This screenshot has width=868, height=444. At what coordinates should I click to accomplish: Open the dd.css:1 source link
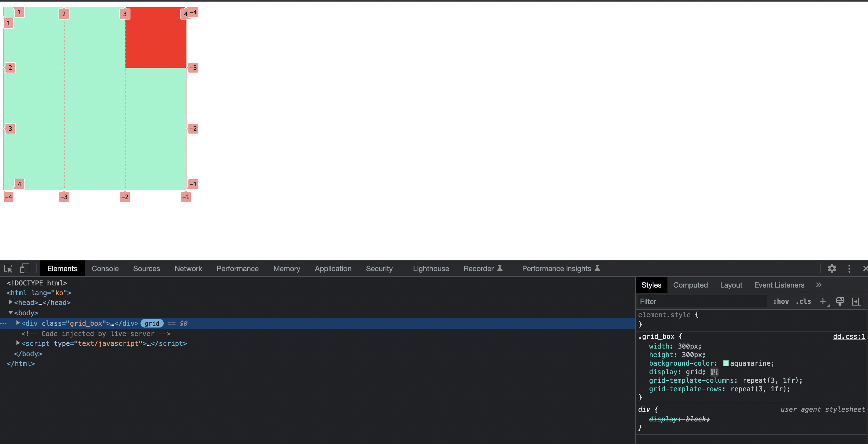click(849, 336)
